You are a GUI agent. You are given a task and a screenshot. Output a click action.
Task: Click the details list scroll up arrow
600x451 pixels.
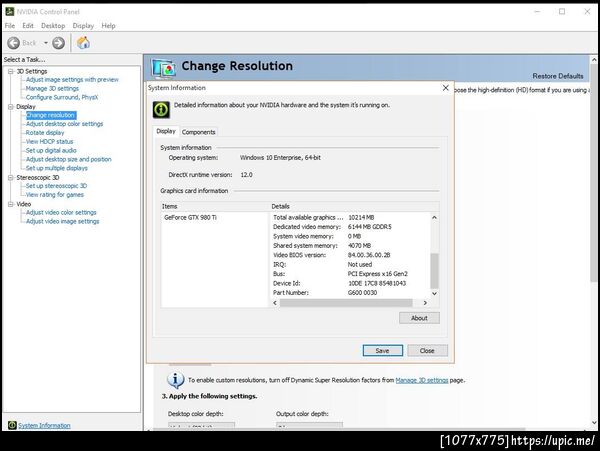coord(434,217)
